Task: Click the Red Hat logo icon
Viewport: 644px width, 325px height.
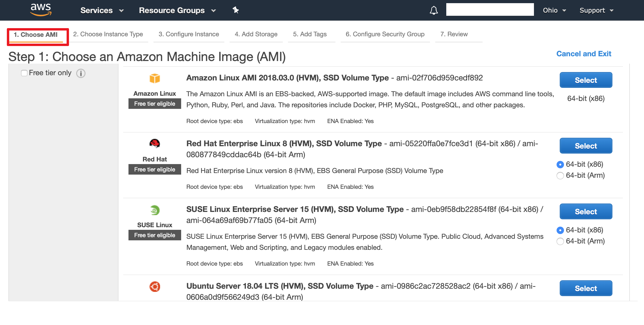Action: coord(155,144)
